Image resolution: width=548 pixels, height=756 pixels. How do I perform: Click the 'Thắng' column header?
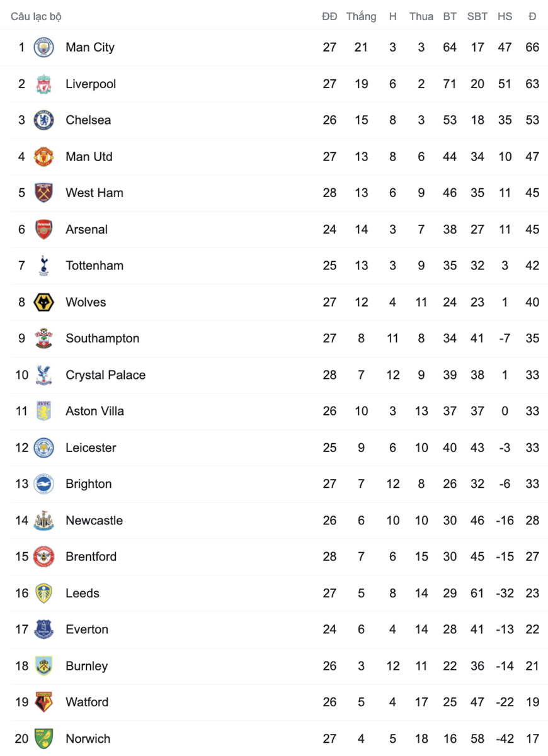(x=361, y=16)
